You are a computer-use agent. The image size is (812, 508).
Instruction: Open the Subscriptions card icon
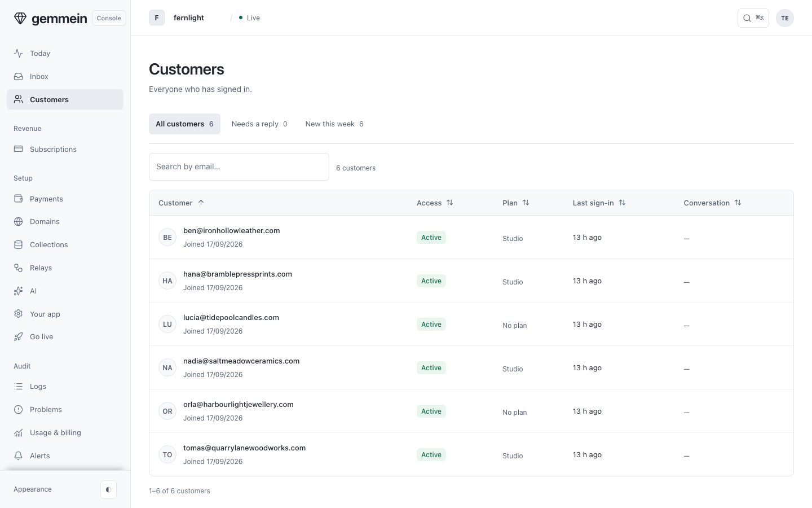tap(19, 149)
